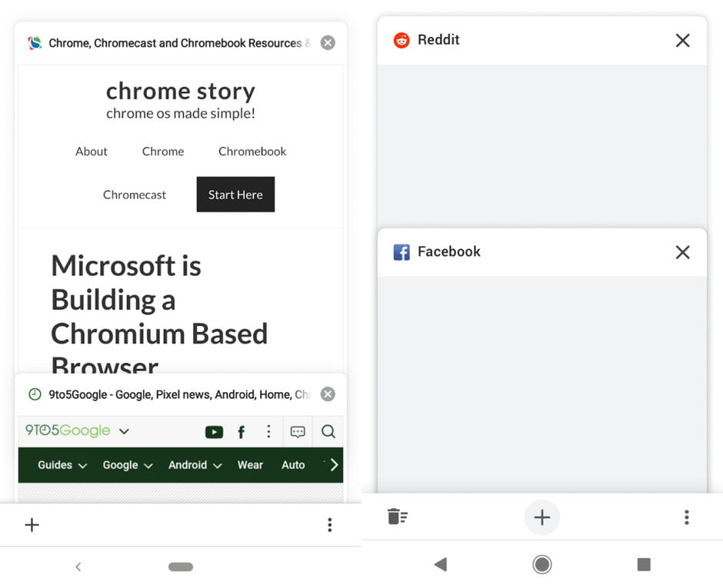Open new tab with circled plus button
Screen dimensions: 723x588
[542, 517]
